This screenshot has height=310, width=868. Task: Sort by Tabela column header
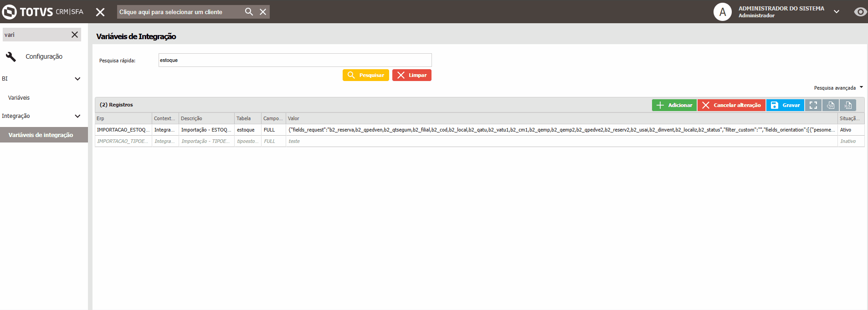tap(247, 118)
